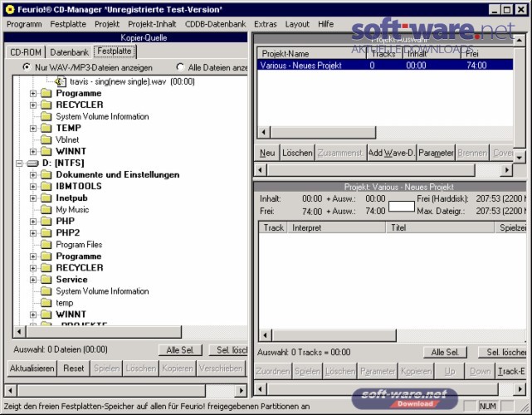Click the Inetpub folder icon

pos(46,198)
